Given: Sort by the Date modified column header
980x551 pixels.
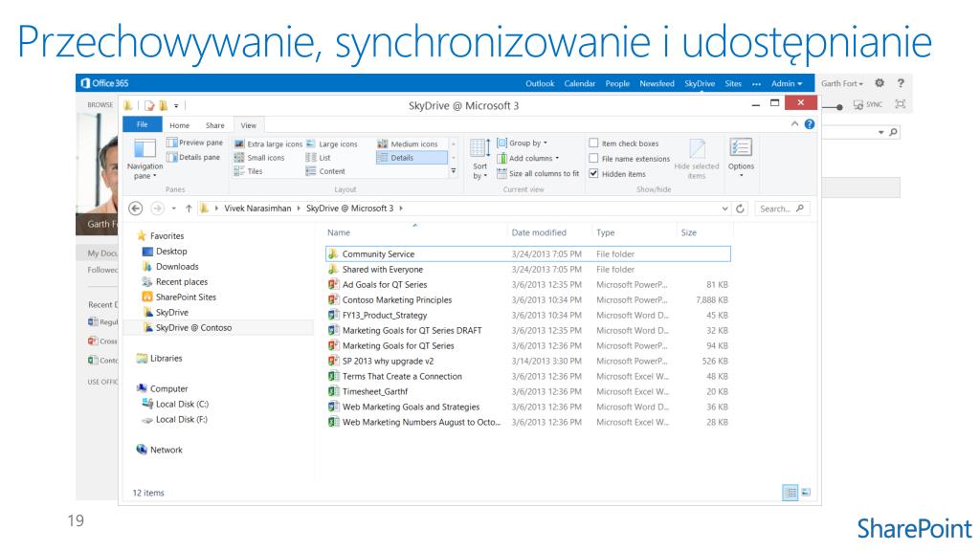Looking at the screenshot, I should coord(539,232).
